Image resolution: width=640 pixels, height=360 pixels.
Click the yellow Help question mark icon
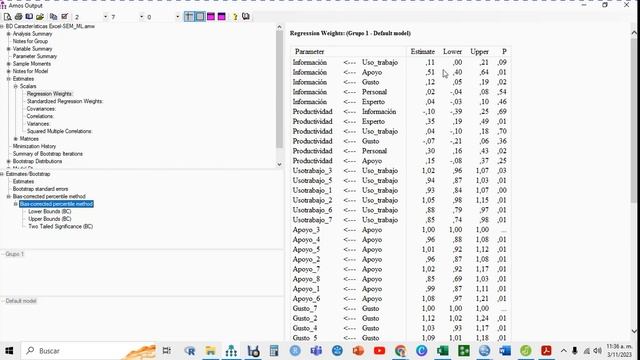point(235,17)
